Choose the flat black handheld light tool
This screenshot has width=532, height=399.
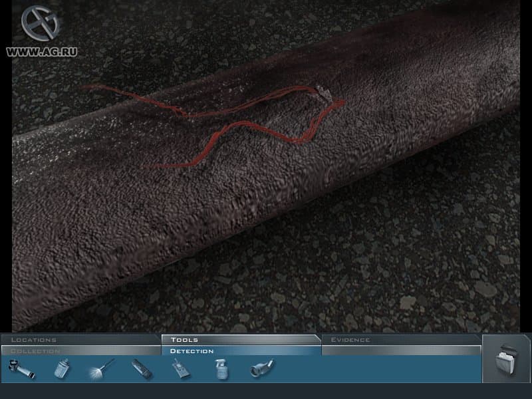(142, 369)
